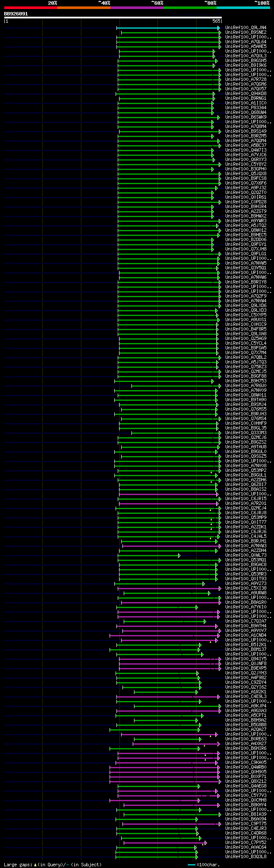Click the white query ruler bar

click(113, 18)
